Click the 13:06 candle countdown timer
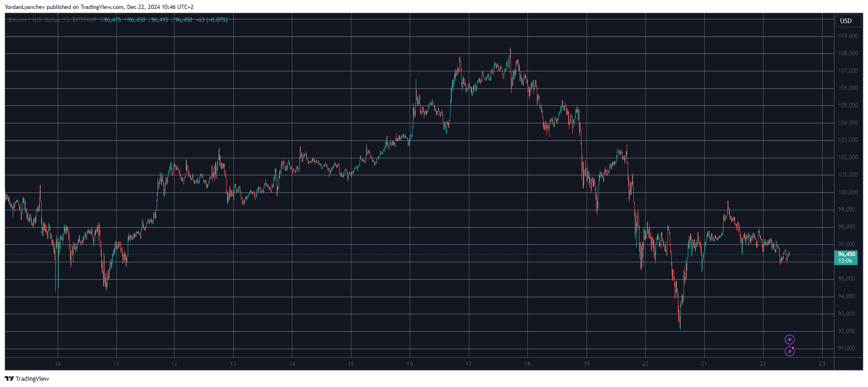Viewport: 868px width, 387px height. tap(845, 261)
